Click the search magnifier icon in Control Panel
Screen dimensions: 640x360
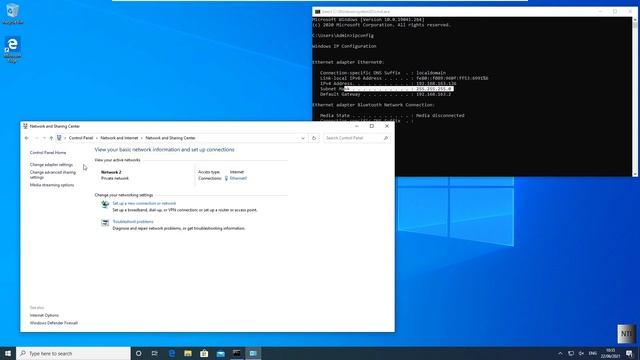pos(386,138)
